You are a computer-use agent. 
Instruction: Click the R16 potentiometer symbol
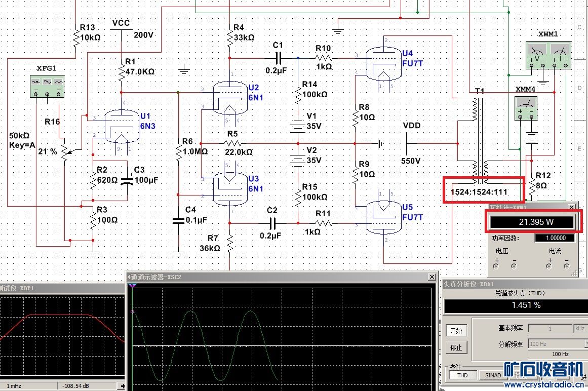click(64, 151)
